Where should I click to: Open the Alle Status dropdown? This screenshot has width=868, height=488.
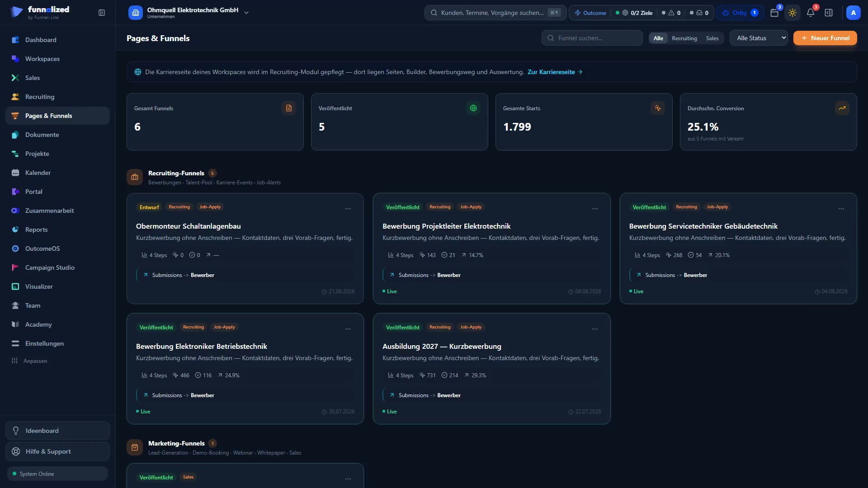[x=759, y=38]
